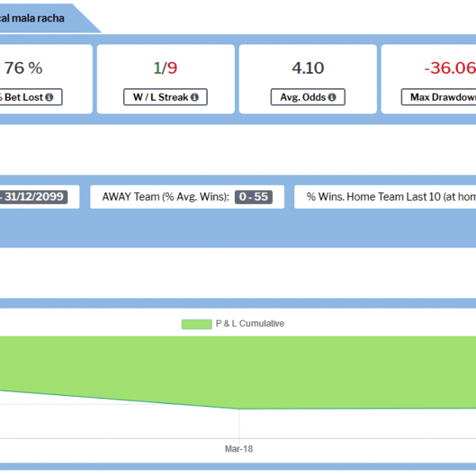Click the 76 % bet lost value
This screenshot has width=476, height=476.
pos(23,68)
